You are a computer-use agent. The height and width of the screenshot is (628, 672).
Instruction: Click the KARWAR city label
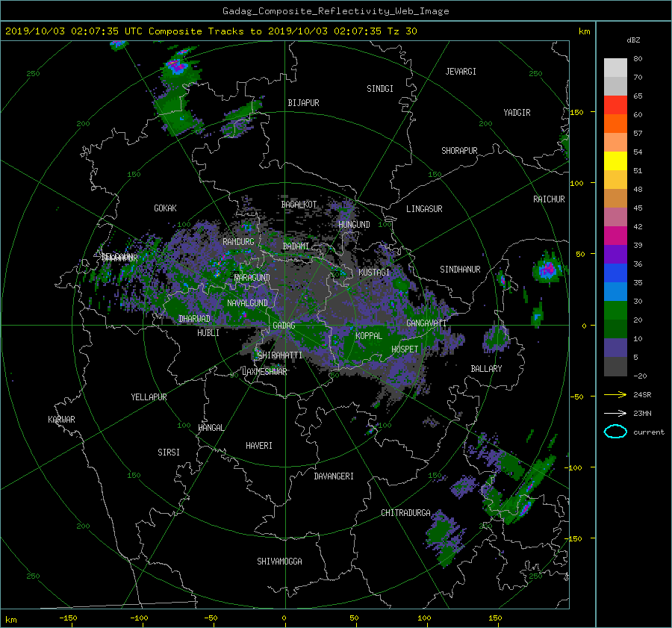[x=62, y=420]
